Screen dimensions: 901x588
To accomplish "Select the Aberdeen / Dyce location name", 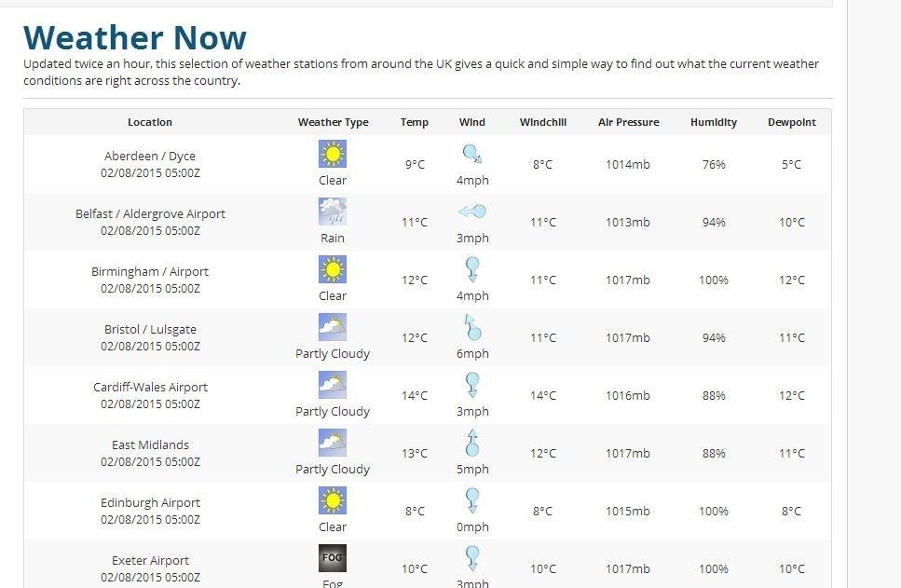I will 150,156.
